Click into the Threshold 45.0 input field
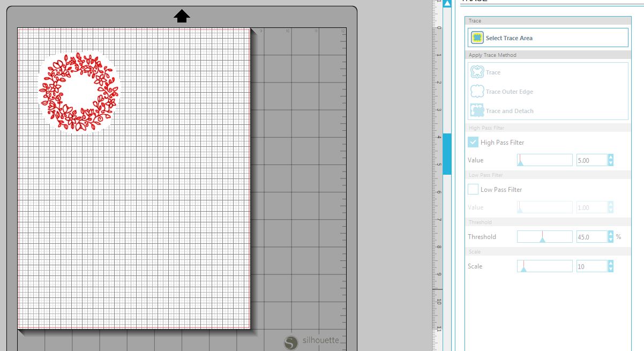 coord(591,237)
